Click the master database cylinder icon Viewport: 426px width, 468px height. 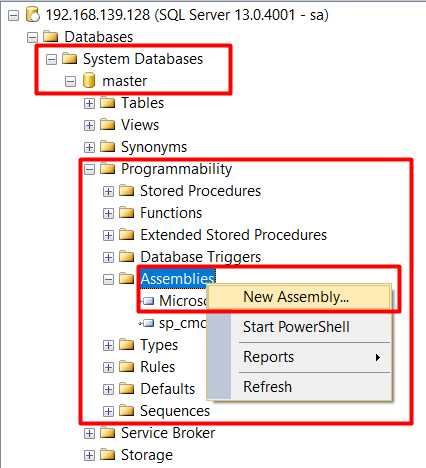coord(89,81)
